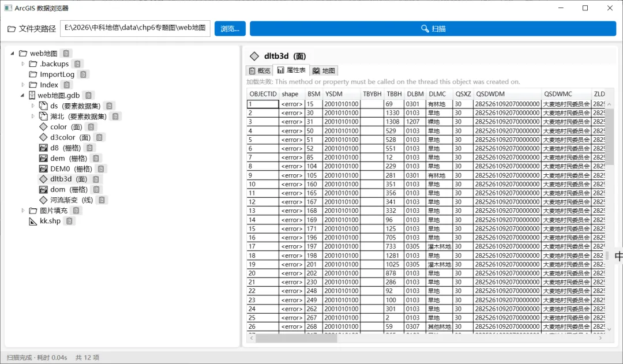Image resolution: width=623 pixels, height=364 pixels.
Task: Click the clipboard icon beside 湖北 (要素数据集)
Action: 115,117
